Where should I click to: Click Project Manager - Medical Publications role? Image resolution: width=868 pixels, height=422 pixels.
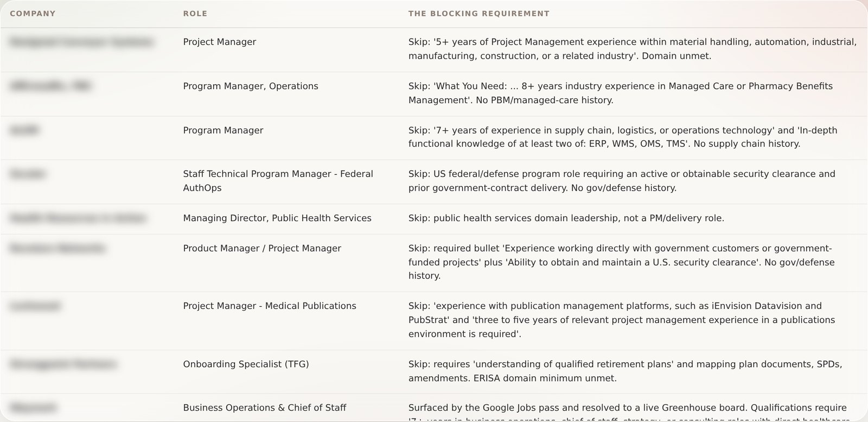(x=270, y=306)
